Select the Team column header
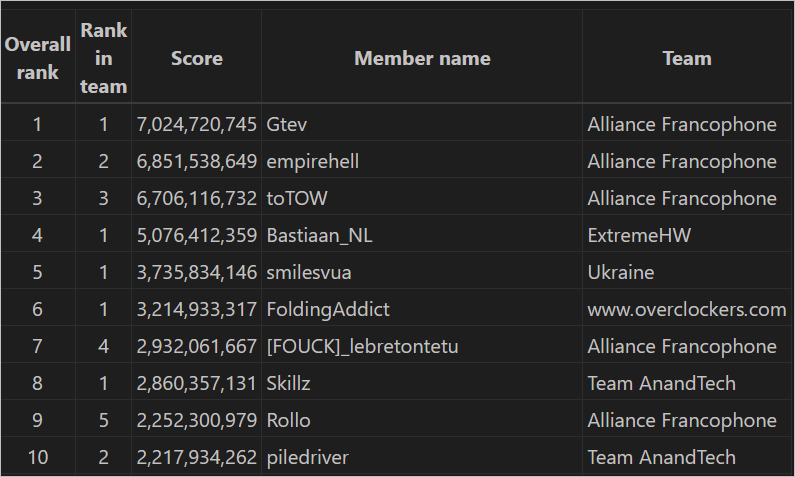 pyautogui.click(x=687, y=58)
